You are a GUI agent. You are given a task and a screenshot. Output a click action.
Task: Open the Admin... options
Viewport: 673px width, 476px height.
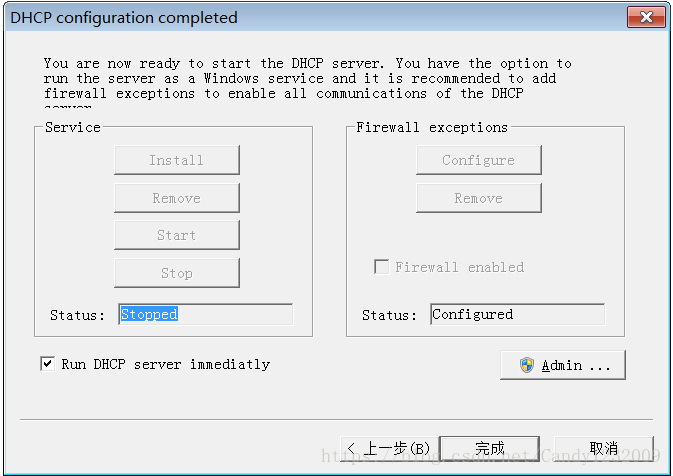point(563,365)
